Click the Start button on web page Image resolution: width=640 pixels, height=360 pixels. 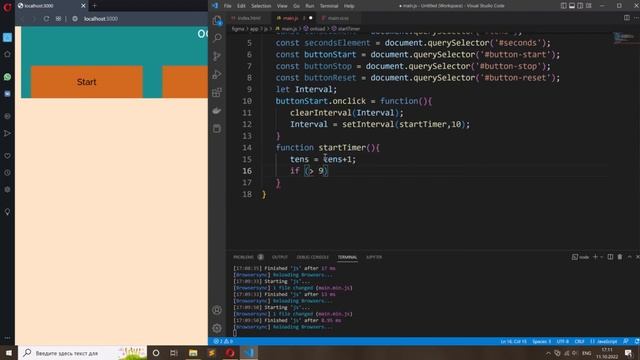tap(87, 82)
